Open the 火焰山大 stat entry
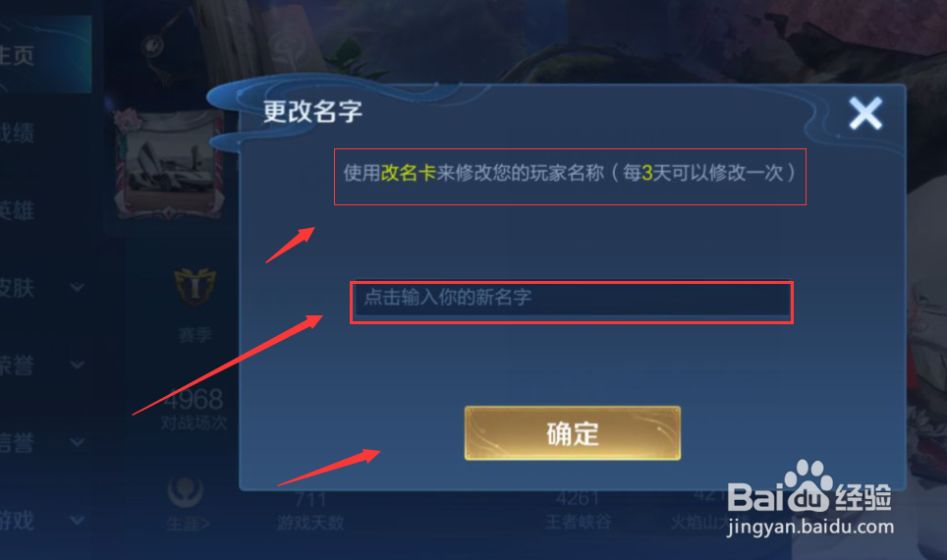 click(699, 511)
